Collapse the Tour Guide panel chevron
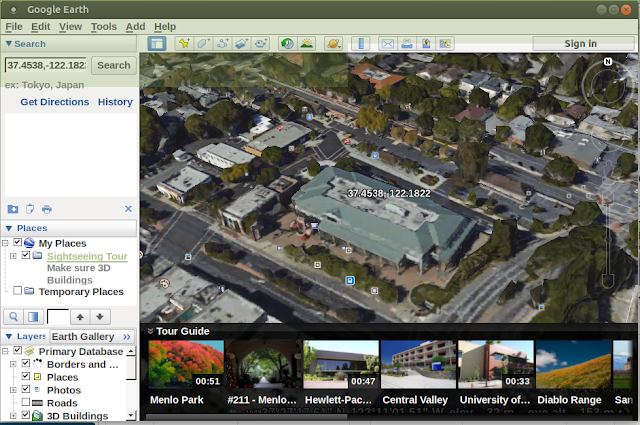Viewport: 640px width, 425px height. pos(150,331)
